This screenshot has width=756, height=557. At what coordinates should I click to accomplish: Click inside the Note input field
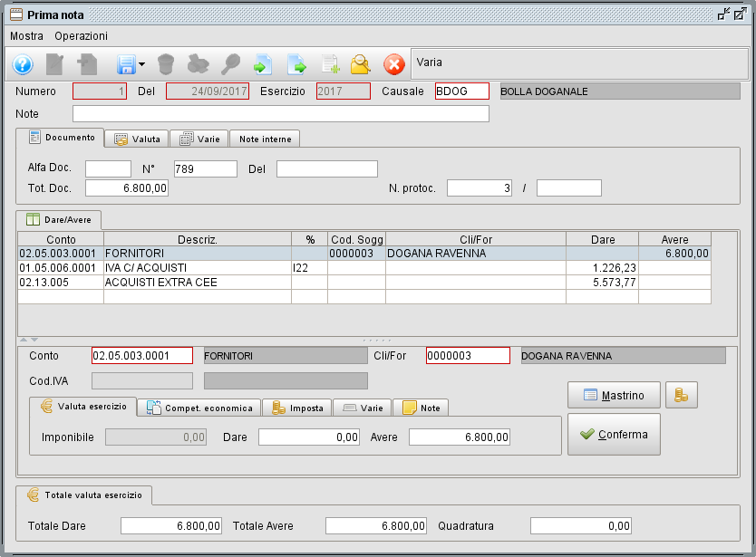point(272,113)
